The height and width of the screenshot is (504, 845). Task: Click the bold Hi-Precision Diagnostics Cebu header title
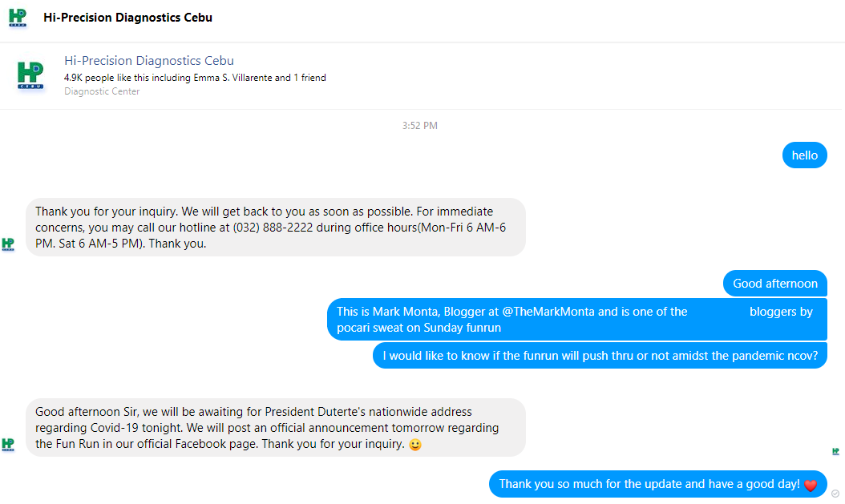[x=127, y=18]
